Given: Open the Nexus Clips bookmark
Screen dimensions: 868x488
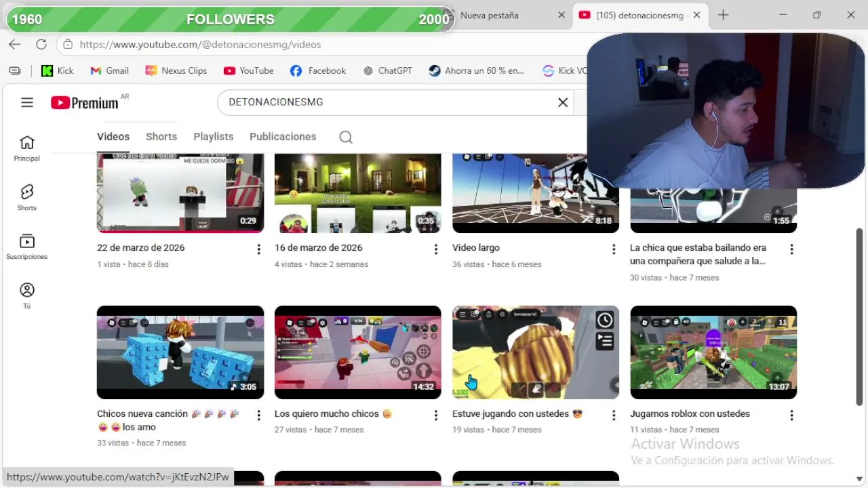Looking at the screenshot, I should tap(176, 70).
